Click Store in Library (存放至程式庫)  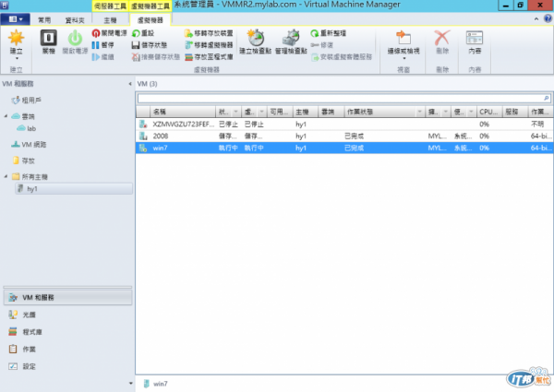point(209,57)
